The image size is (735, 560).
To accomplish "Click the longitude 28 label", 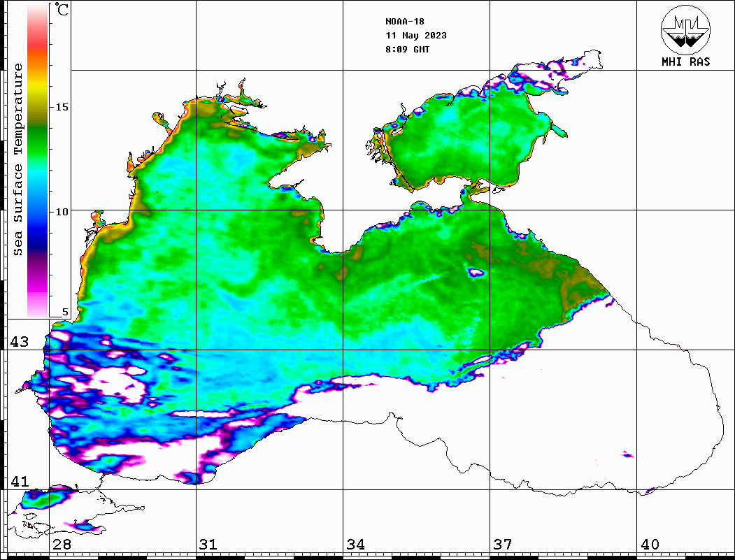I will [x=62, y=545].
